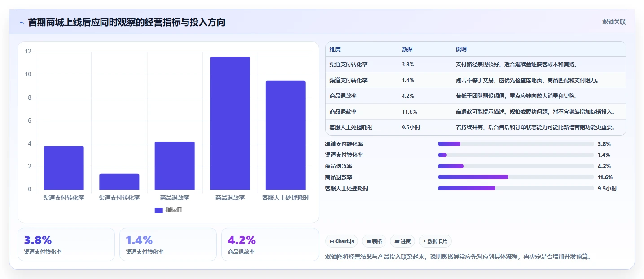Viewport: 644px width, 279px height.
Task: Click the 客服人工处理耗时 cell in the table
Action: pos(351,128)
